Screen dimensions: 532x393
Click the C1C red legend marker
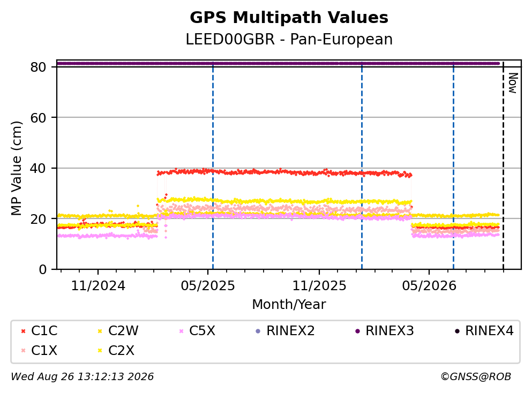point(23,331)
